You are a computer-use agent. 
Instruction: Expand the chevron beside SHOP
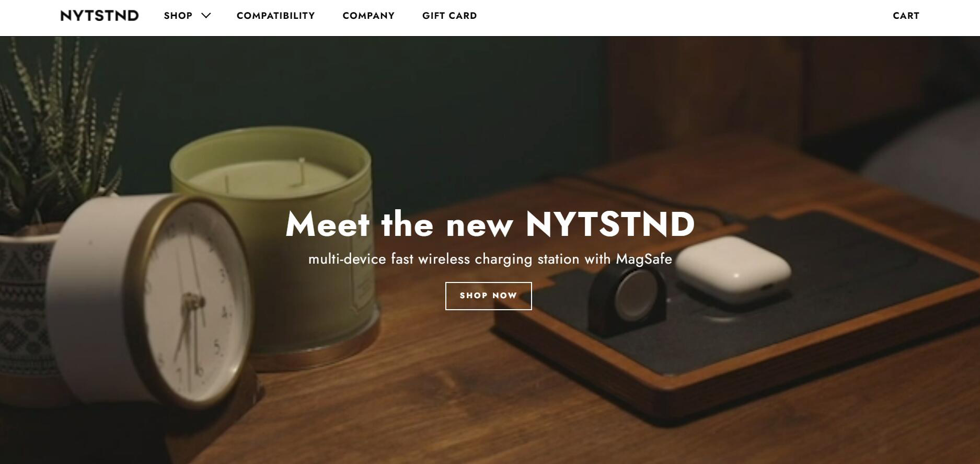(206, 16)
